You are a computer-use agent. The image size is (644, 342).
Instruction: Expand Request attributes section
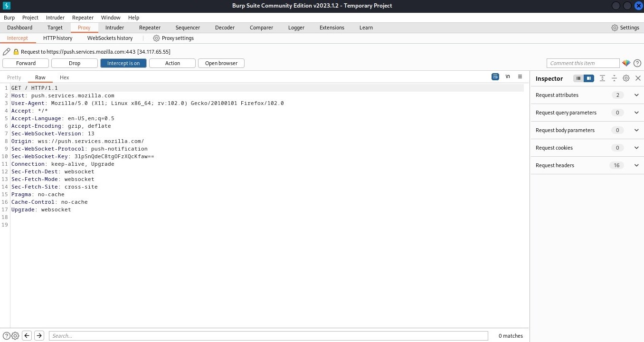click(636, 95)
